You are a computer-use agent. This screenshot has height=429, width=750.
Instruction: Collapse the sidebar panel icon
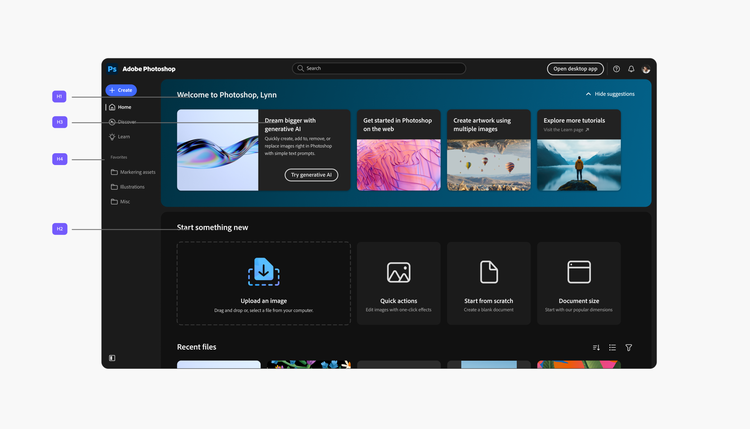pos(112,358)
